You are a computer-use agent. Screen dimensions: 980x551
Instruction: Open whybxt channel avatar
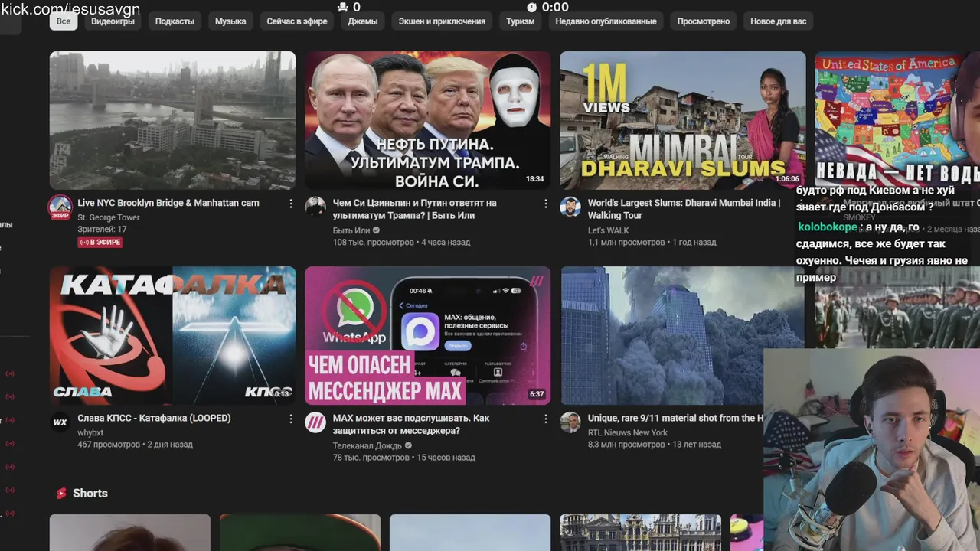click(60, 422)
